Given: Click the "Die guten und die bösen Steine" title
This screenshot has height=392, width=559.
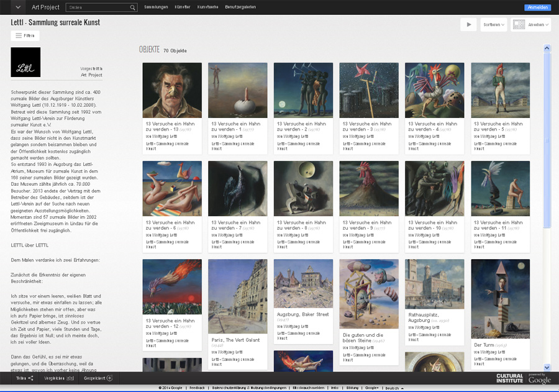Looking at the screenshot, I should tap(363, 338).
